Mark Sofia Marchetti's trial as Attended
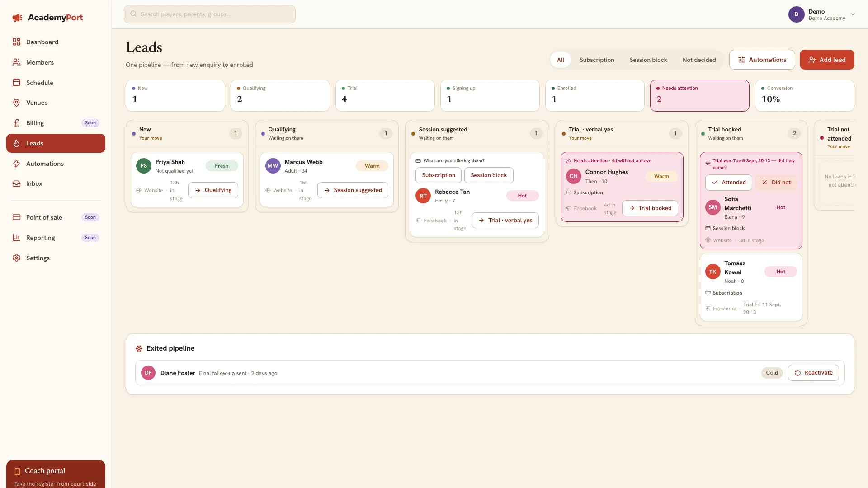The height and width of the screenshot is (488, 868). 729,183
